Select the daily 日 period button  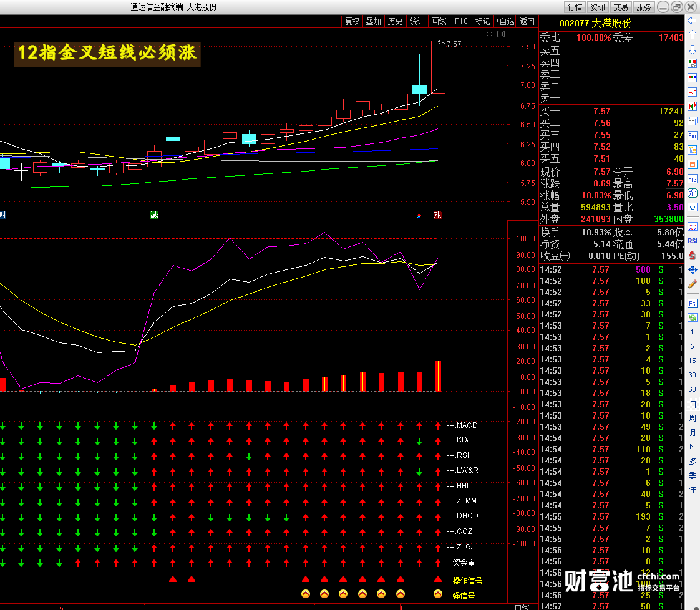tap(693, 404)
